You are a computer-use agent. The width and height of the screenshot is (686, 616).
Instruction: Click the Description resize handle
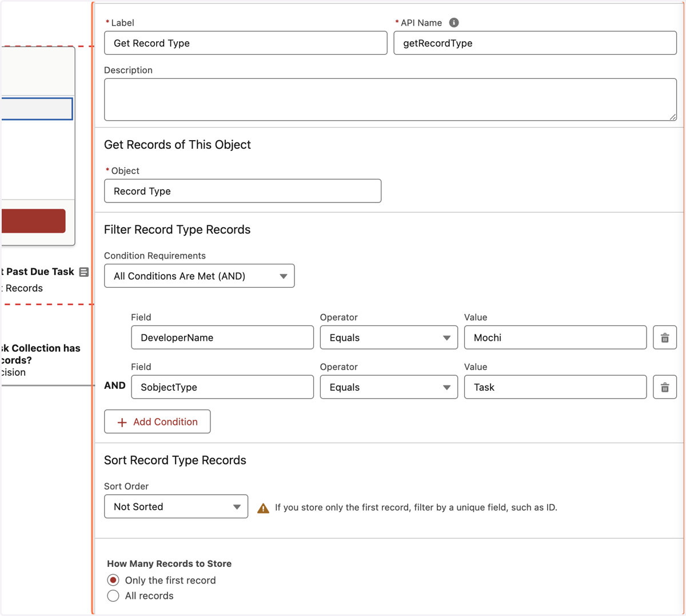(x=672, y=117)
